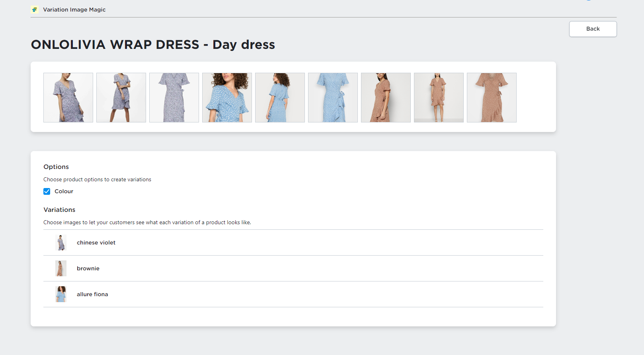Select blue dress flat product image
The image size is (644, 355).
(x=333, y=97)
